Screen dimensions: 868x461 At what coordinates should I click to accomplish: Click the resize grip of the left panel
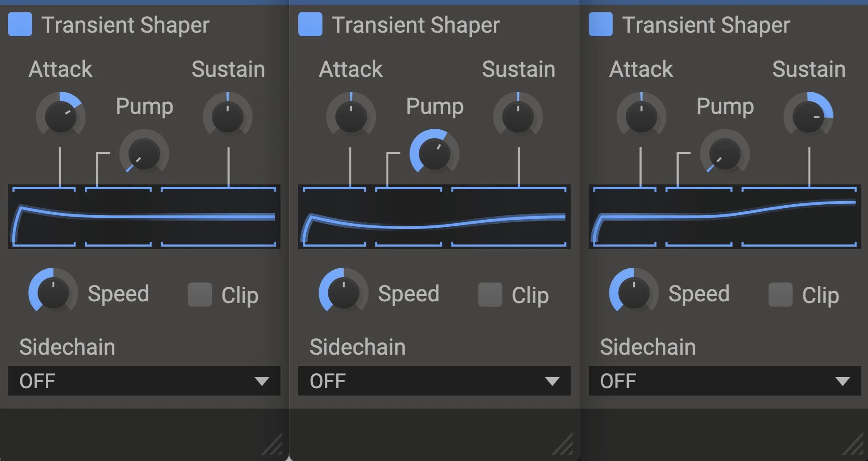273,445
